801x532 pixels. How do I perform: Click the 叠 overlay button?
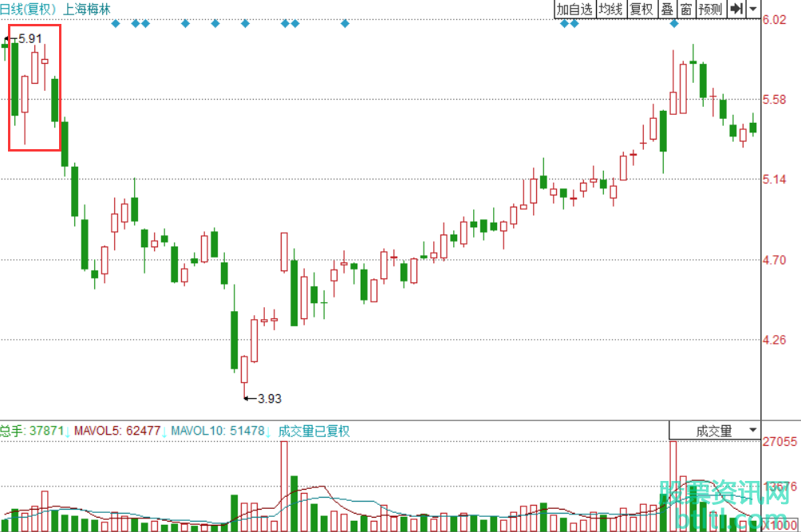coord(667,9)
